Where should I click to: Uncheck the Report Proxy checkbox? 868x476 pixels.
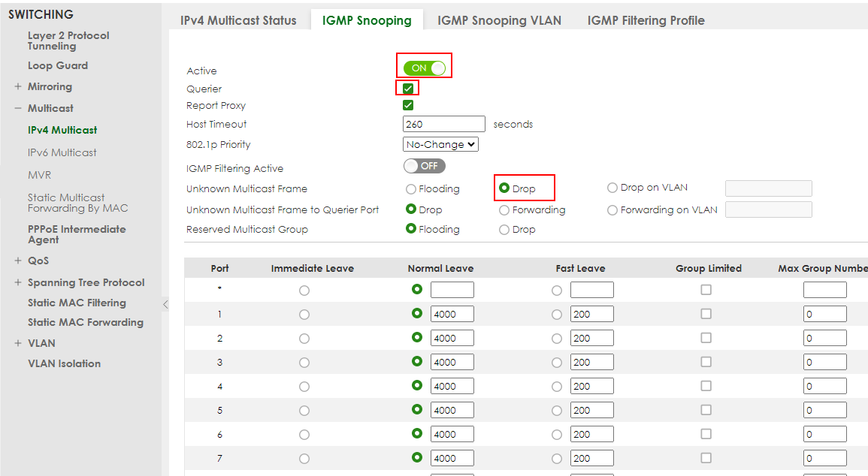click(x=407, y=105)
